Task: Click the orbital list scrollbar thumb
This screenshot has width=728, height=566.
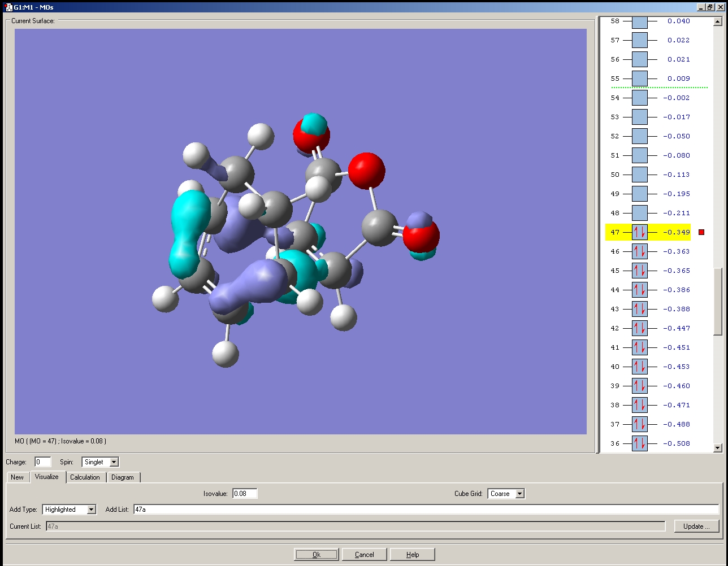Action: (718, 301)
